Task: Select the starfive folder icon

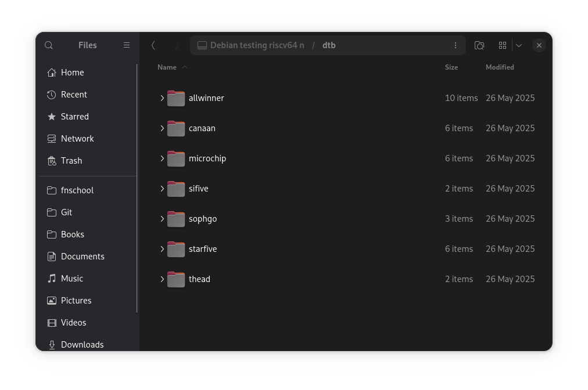Action: click(176, 249)
